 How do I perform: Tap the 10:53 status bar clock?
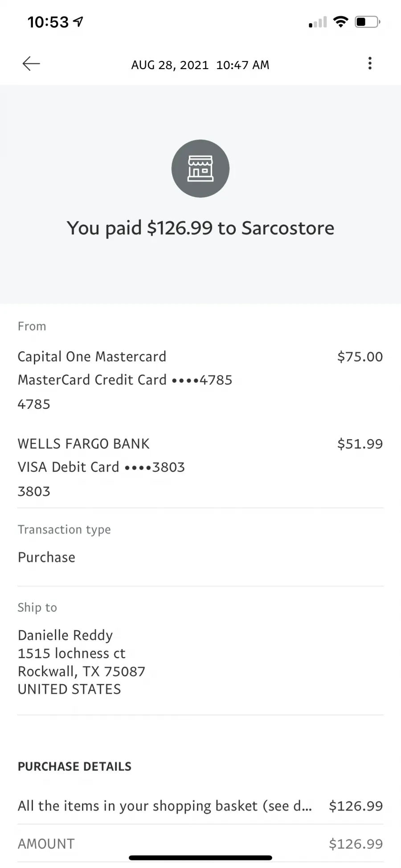[48, 21]
